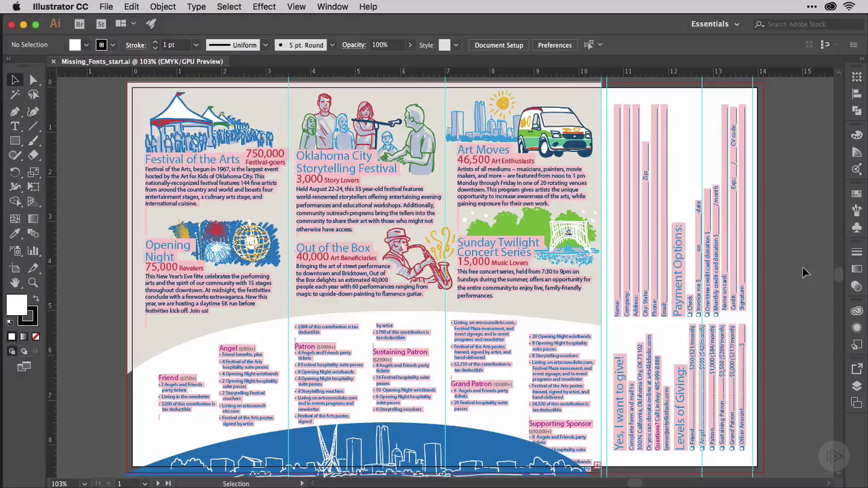Open Adobe Bridge via Br icon
This screenshot has height=488, width=868.
[x=80, y=24]
